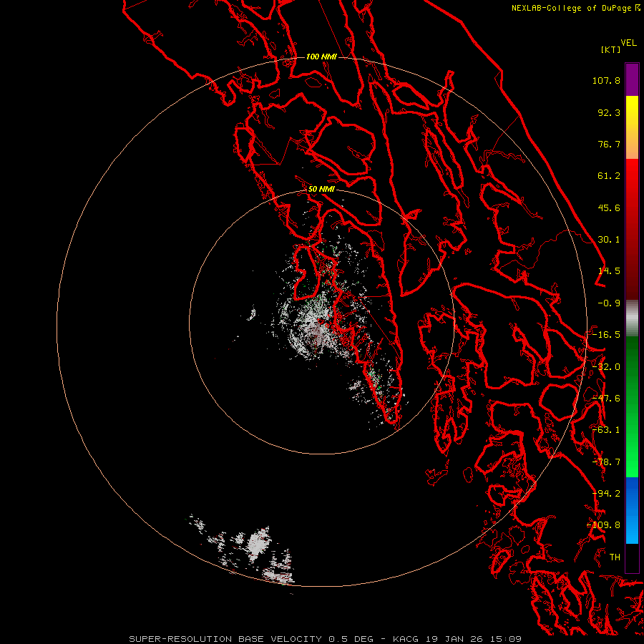Click the 107.8 legend value
Viewport: 644px width, 644px height.
coord(606,80)
